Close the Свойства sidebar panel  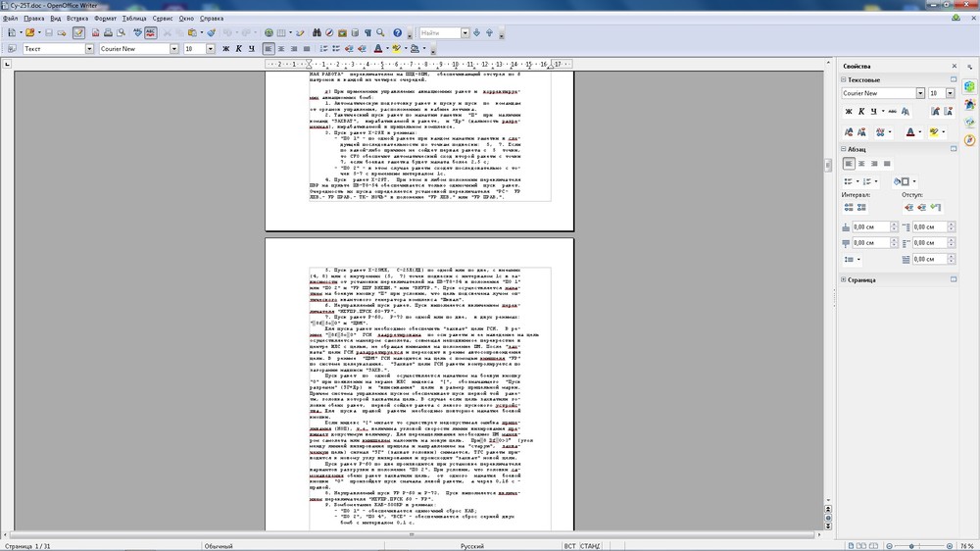click(x=955, y=66)
